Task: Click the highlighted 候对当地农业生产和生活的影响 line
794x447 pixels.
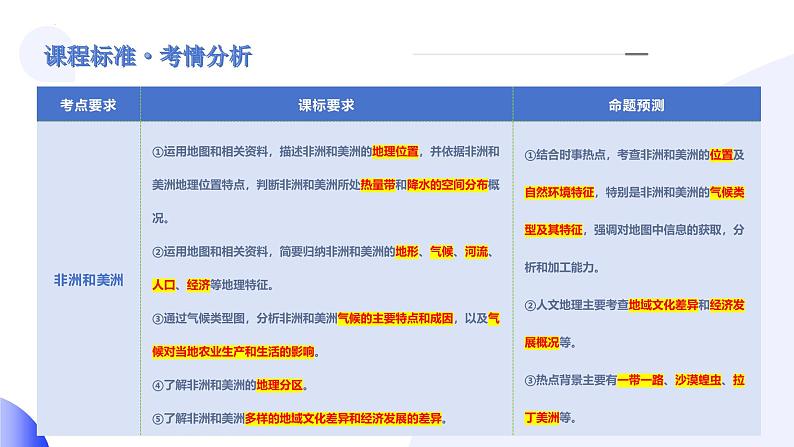Action: 233,352
